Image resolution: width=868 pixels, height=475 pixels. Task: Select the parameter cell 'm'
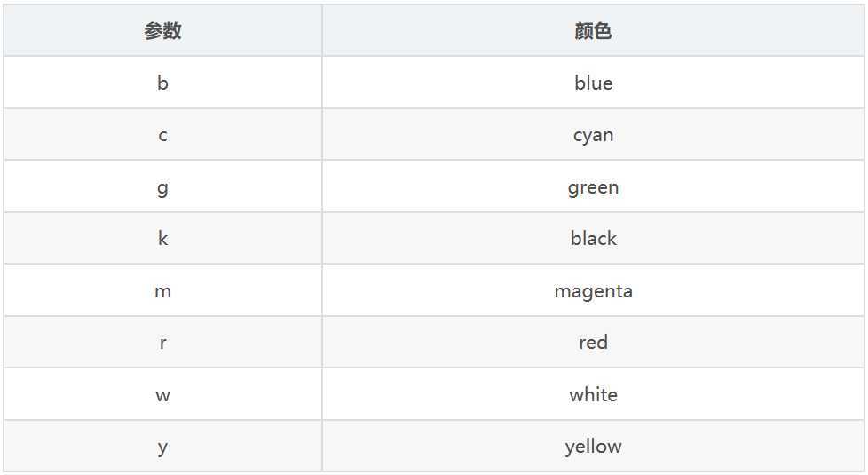(162, 290)
